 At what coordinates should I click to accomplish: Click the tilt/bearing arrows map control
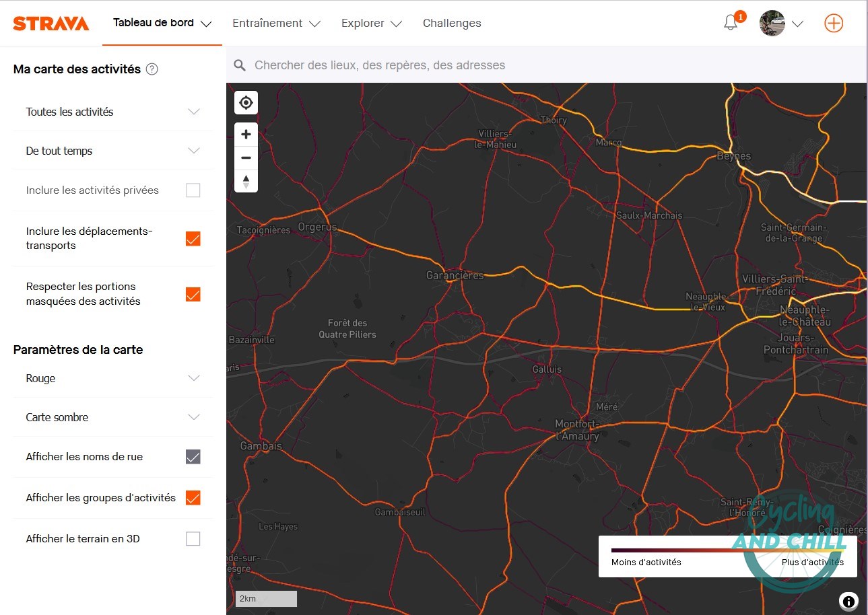(246, 181)
